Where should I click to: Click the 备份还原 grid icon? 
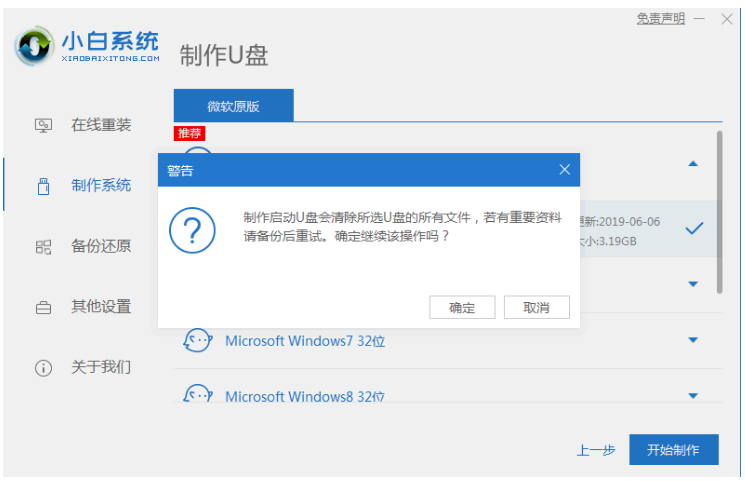pyautogui.click(x=43, y=246)
